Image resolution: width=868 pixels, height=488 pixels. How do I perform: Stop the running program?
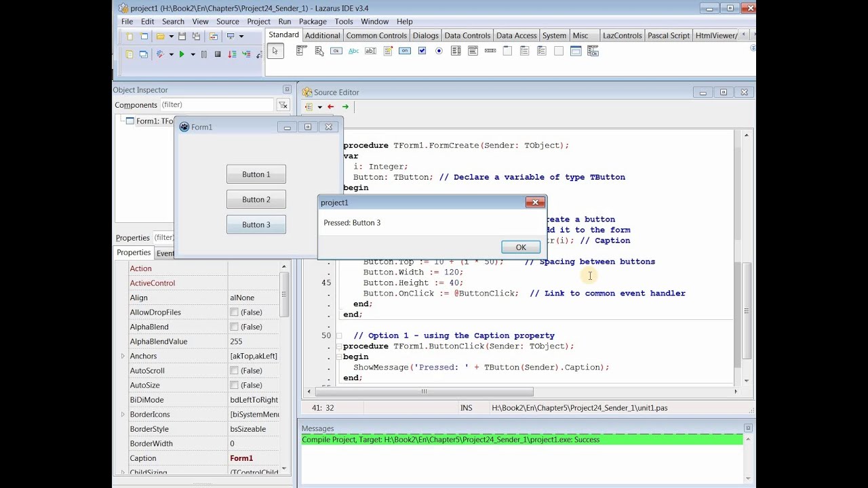(x=218, y=54)
